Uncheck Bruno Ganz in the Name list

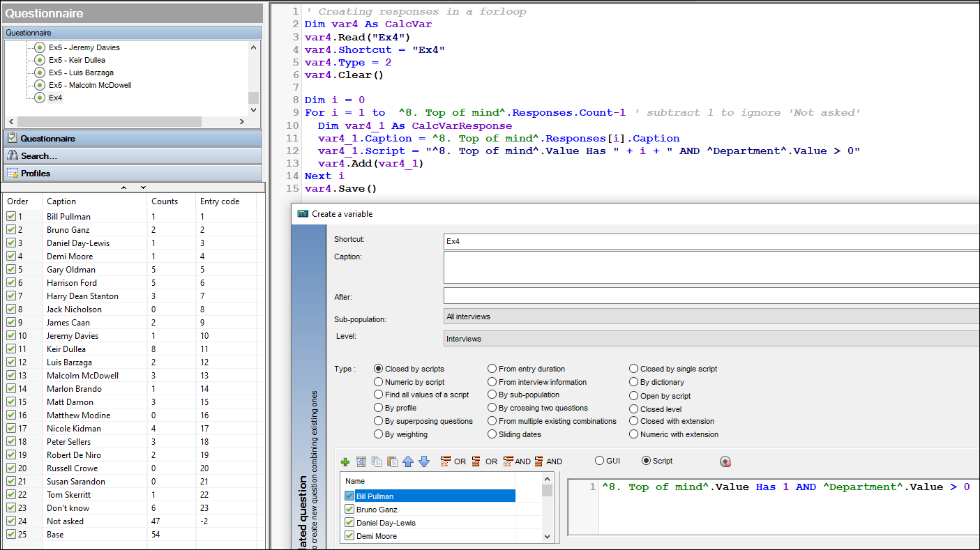coord(349,510)
